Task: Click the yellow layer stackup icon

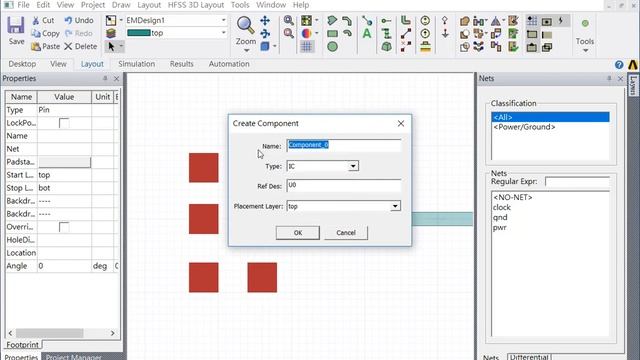Action: (425, 47)
